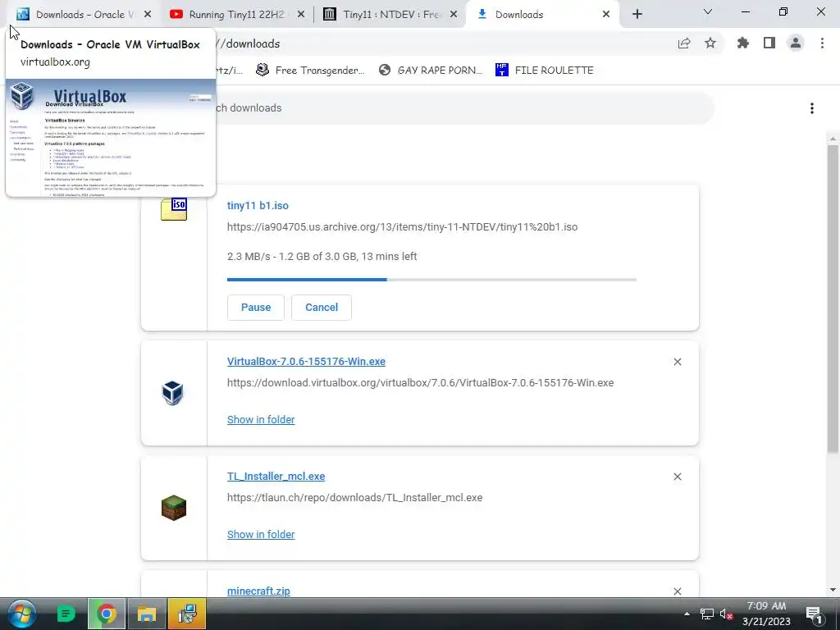Show TL_Installer_mcl.exe in folder
Viewport: 840px width, 630px height.
(x=261, y=534)
